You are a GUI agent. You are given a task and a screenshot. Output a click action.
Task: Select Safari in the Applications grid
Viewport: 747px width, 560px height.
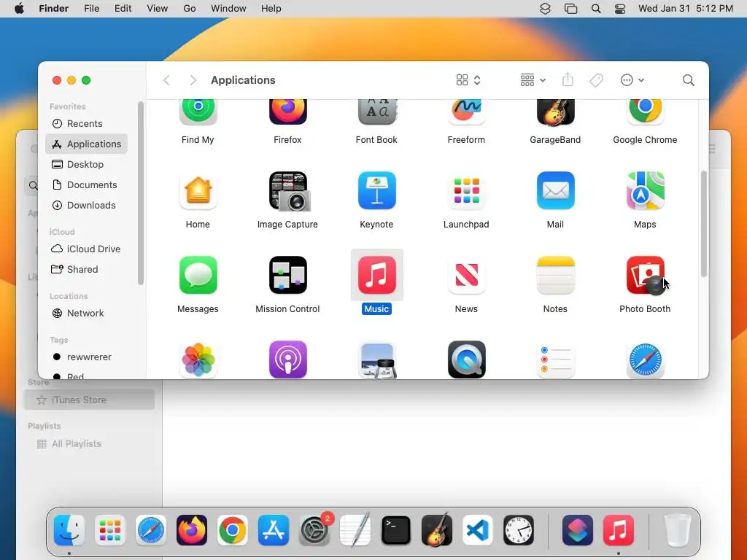[x=645, y=359]
